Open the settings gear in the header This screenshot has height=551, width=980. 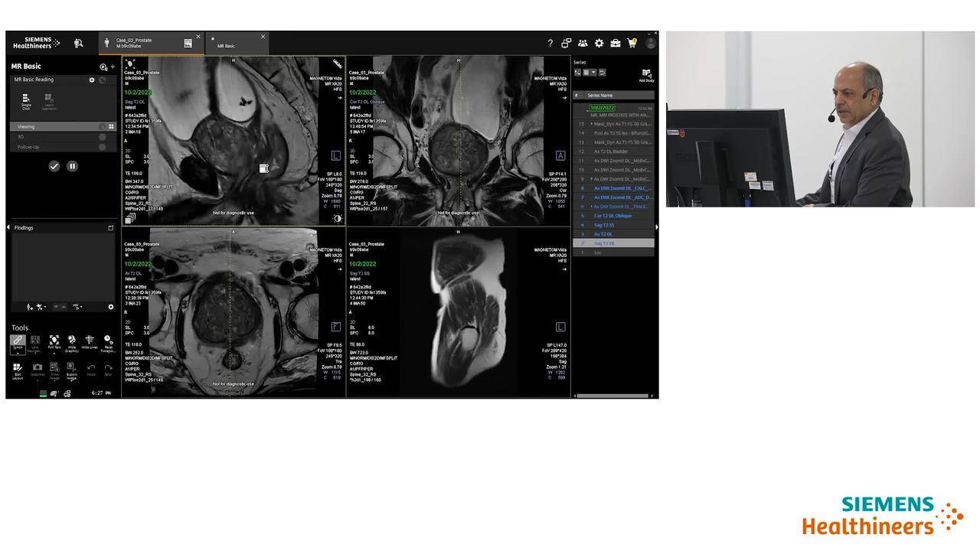click(x=599, y=44)
